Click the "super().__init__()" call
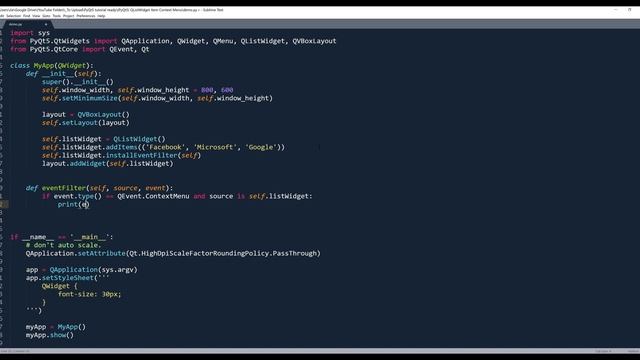The height and width of the screenshot is (360, 640). click(78, 82)
